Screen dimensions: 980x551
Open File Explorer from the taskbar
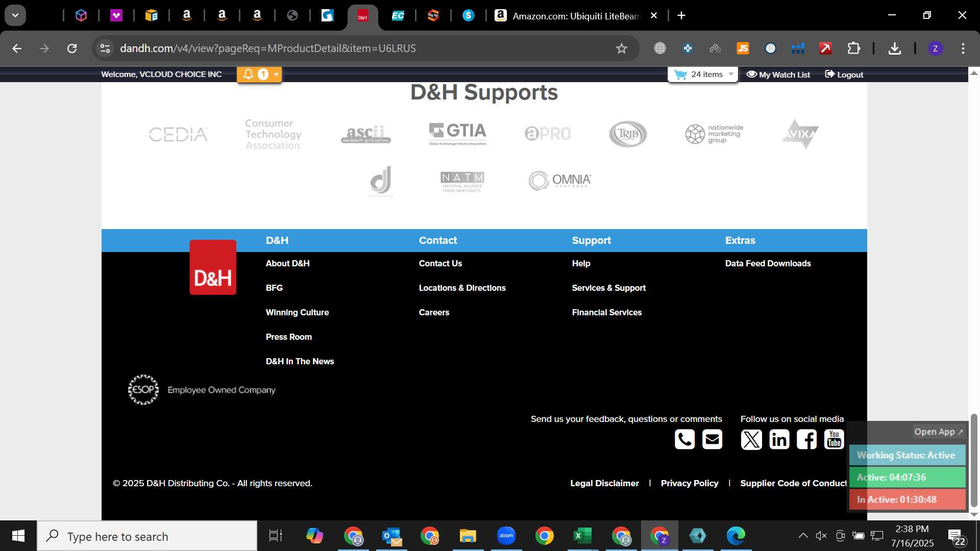(468, 536)
